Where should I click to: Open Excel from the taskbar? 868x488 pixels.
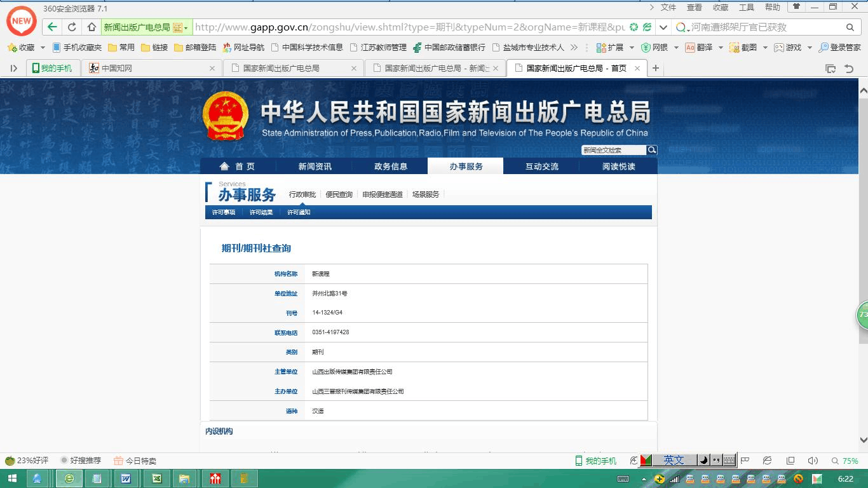[x=156, y=478]
